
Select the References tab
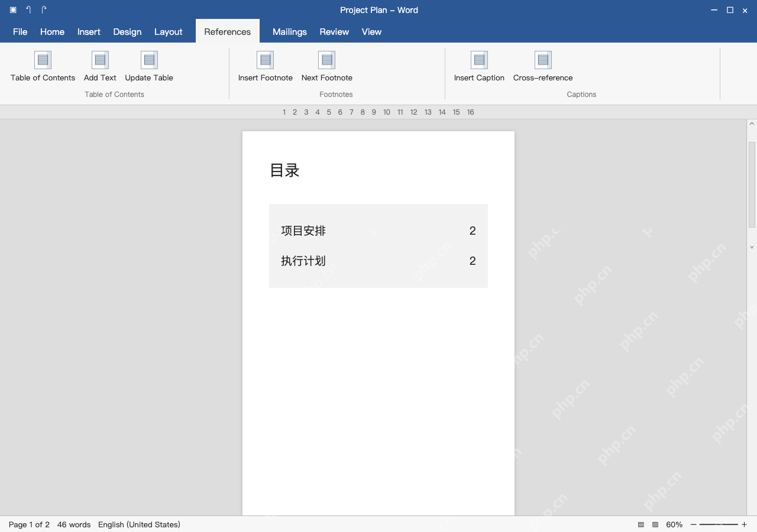point(228,32)
